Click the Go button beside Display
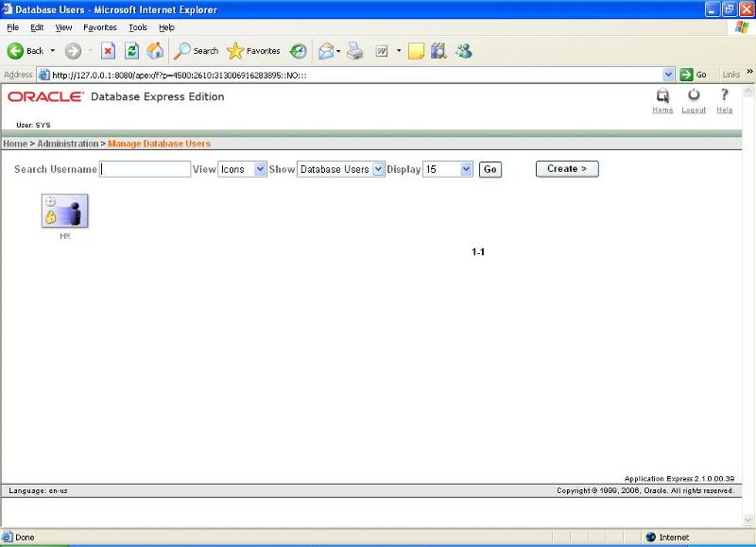Screen dimensions: 756x547 490,170
